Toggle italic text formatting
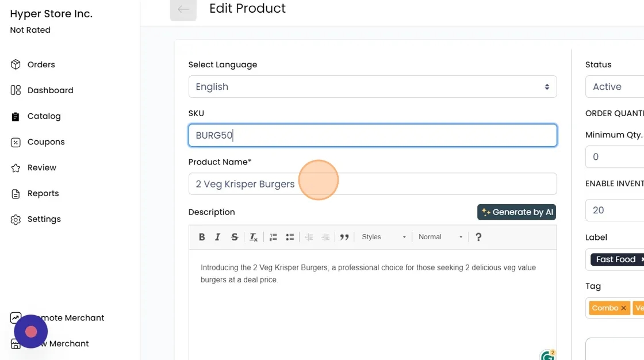The height and width of the screenshot is (360, 644). tap(218, 237)
